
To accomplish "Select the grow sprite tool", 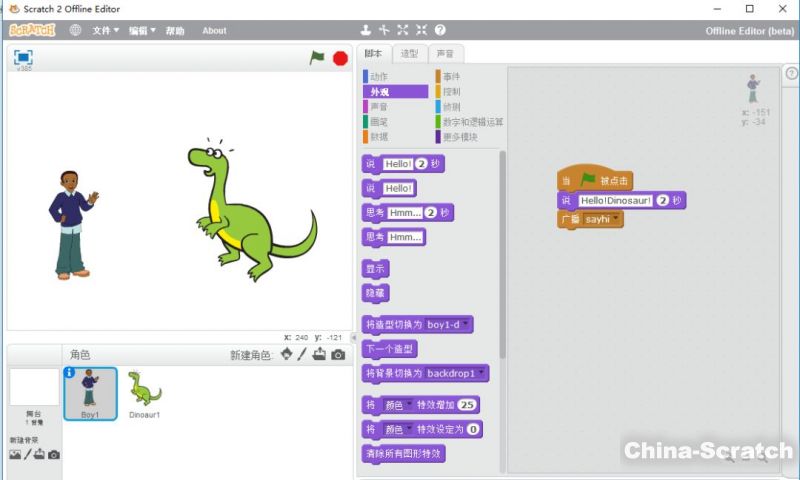I will click(403, 30).
